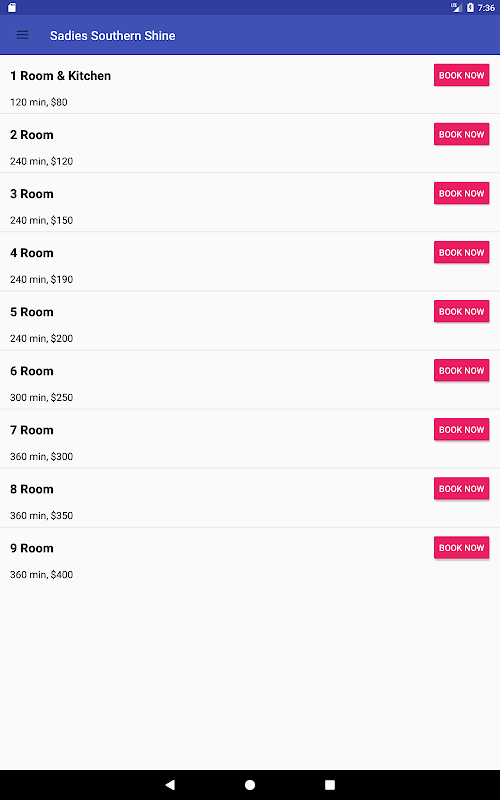Select the Sadies Southern Shine title
The height and width of the screenshot is (800, 500).
[x=112, y=36]
